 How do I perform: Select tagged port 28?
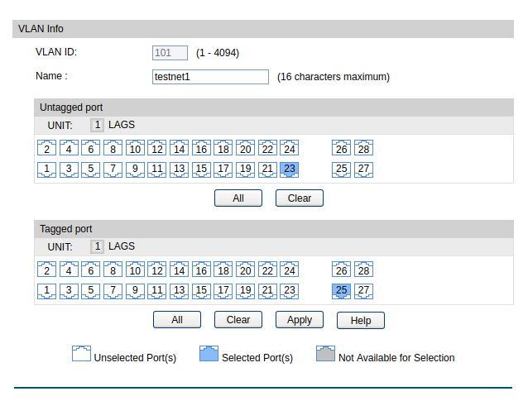click(x=363, y=270)
